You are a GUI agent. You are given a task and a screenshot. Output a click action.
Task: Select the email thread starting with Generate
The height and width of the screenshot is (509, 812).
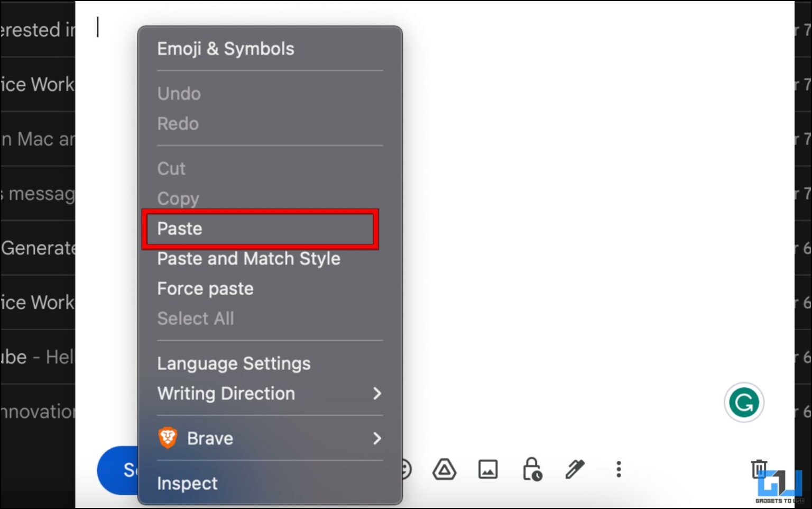click(37, 248)
